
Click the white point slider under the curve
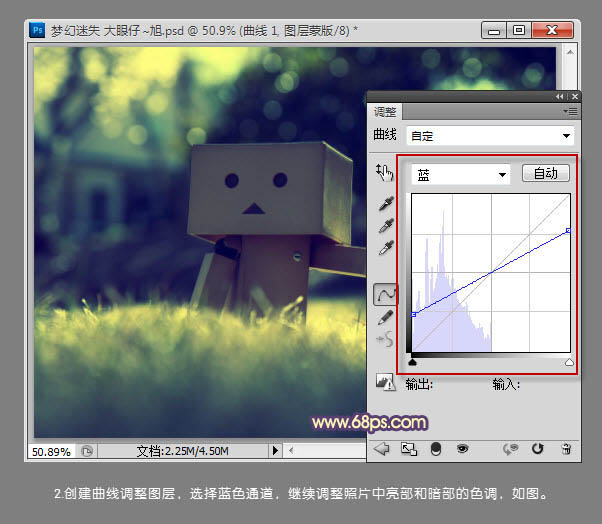pyautogui.click(x=569, y=363)
